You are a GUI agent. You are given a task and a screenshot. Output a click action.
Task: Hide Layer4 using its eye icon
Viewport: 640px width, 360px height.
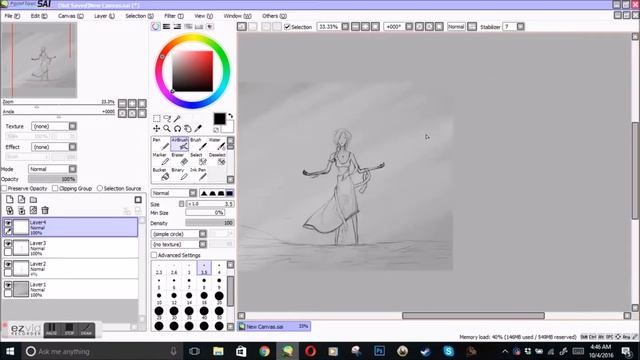[8, 223]
